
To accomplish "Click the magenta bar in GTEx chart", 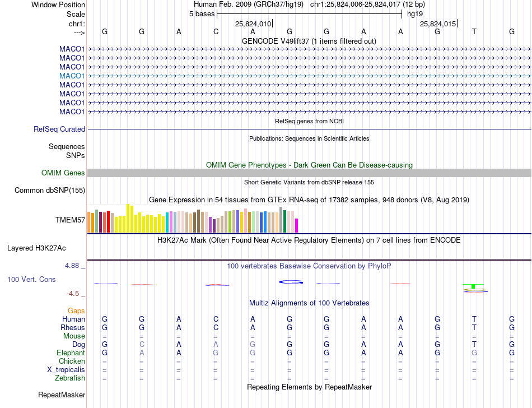I will tap(297, 225).
